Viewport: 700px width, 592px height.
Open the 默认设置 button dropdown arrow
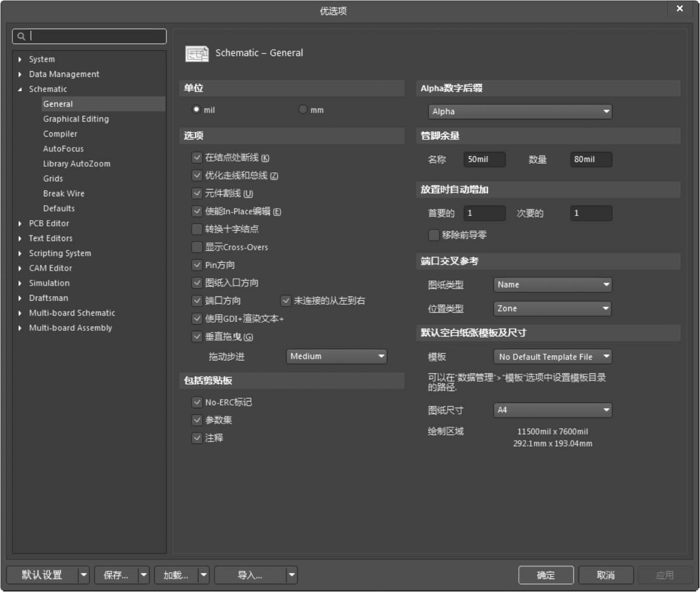tap(84, 575)
